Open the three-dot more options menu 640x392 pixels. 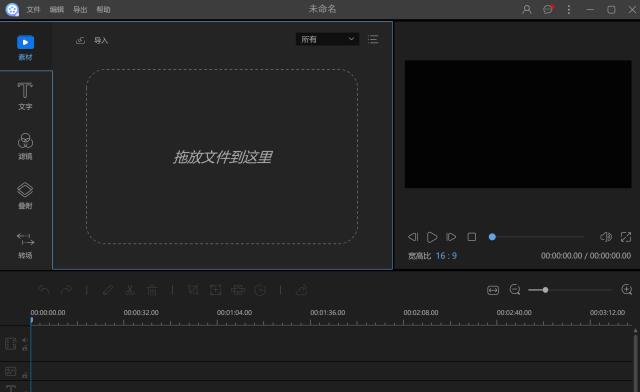[x=569, y=9]
